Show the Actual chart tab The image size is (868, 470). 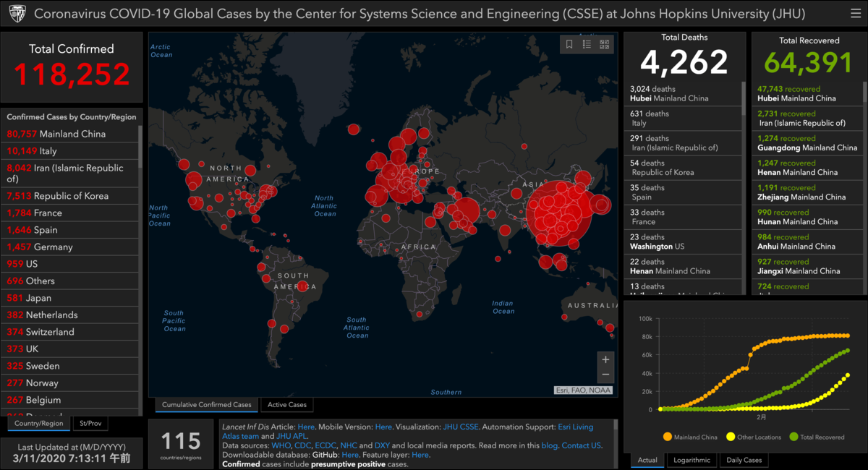point(647,460)
